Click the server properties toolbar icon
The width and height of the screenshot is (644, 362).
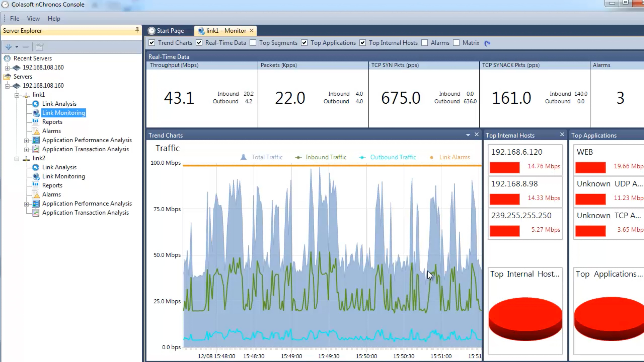pyautogui.click(x=40, y=47)
